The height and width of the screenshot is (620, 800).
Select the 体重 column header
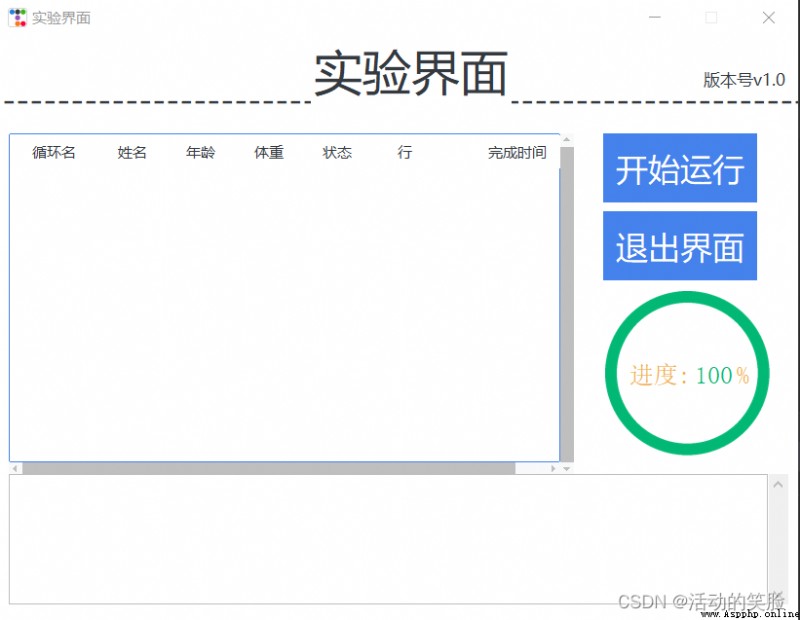(x=269, y=152)
